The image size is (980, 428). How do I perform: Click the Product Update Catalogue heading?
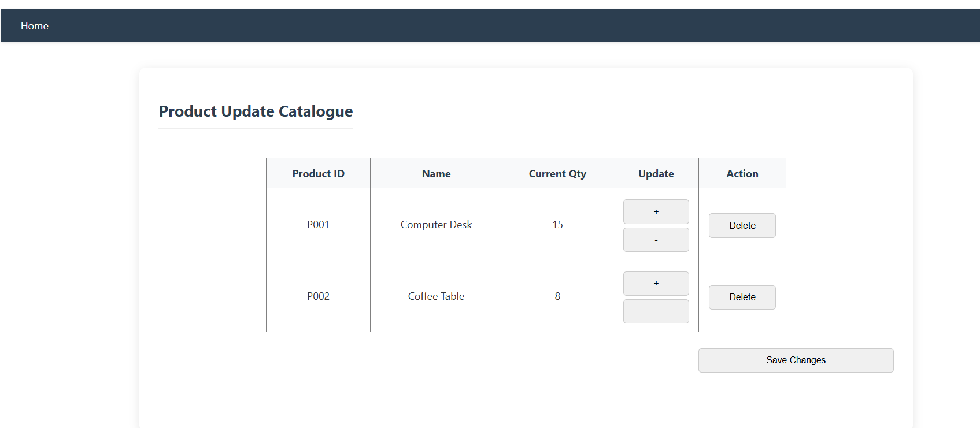tap(256, 111)
